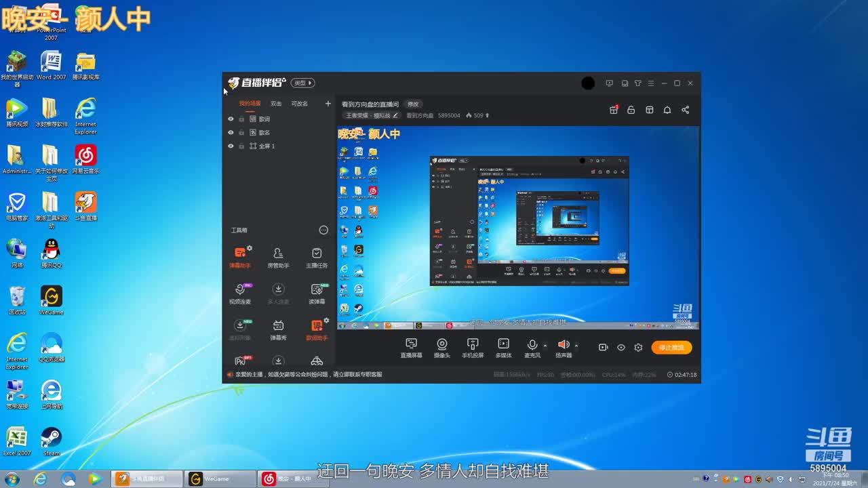Click the edit pencil beside 王者荣耀 category
The image size is (868, 488).
pyautogui.click(x=396, y=116)
